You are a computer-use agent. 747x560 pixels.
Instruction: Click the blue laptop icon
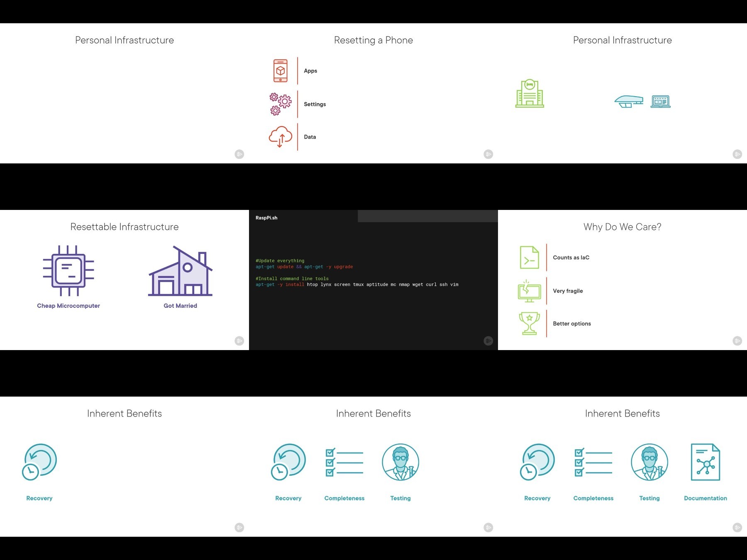click(660, 101)
